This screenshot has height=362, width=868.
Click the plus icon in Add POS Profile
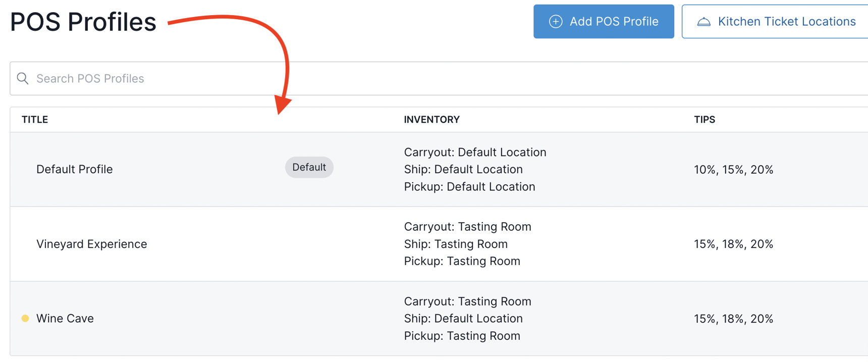click(x=556, y=22)
